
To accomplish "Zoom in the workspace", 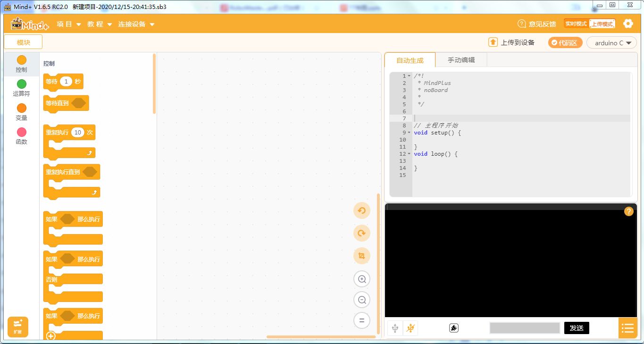I will coord(362,279).
